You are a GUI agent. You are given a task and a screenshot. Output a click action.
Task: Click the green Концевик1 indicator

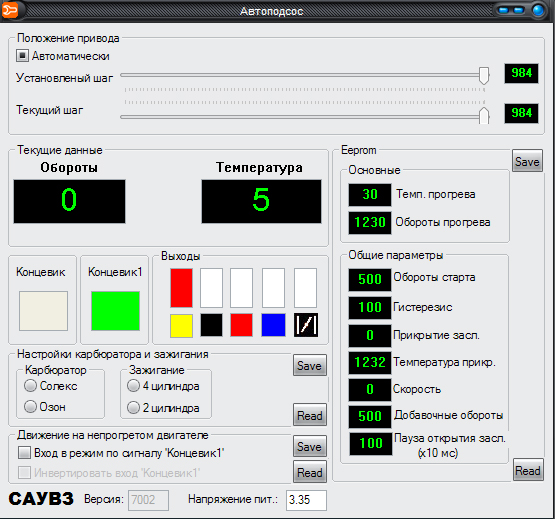point(115,311)
